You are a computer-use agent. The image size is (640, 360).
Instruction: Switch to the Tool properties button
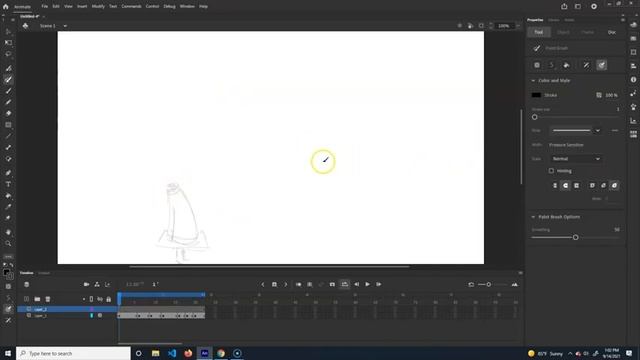[x=539, y=32]
